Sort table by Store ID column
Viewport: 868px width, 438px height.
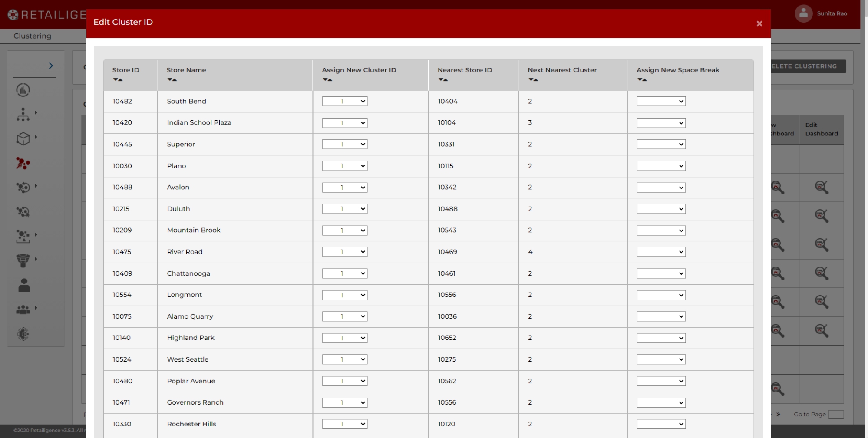click(x=118, y=80)
